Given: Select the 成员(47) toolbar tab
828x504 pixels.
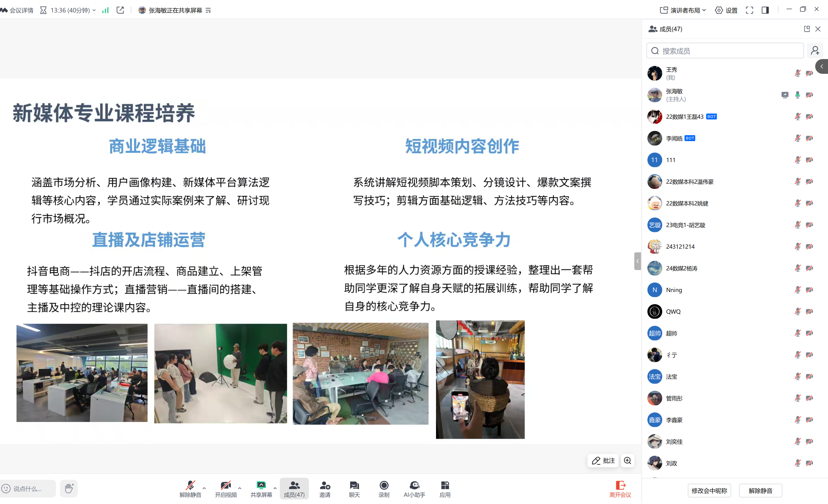Looking at the screenshot, I should coord(294,489).
